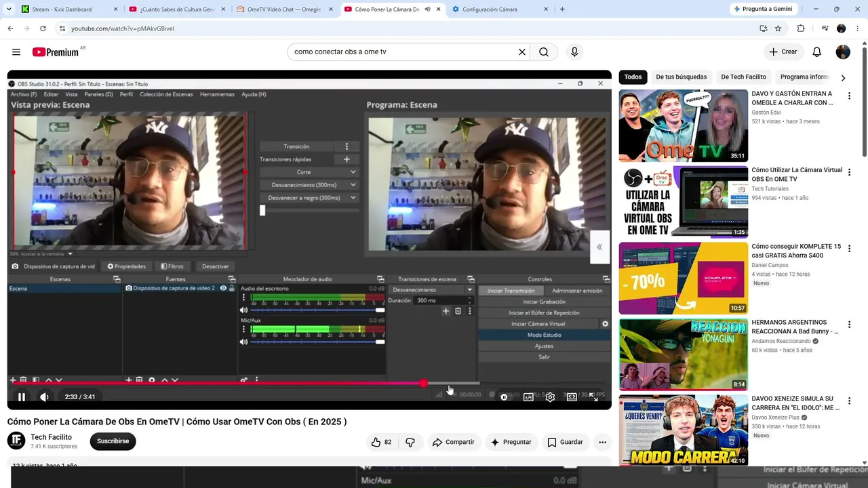Pause the YouTube video
This screenshot has height=488, width=868.
[22, 397]
